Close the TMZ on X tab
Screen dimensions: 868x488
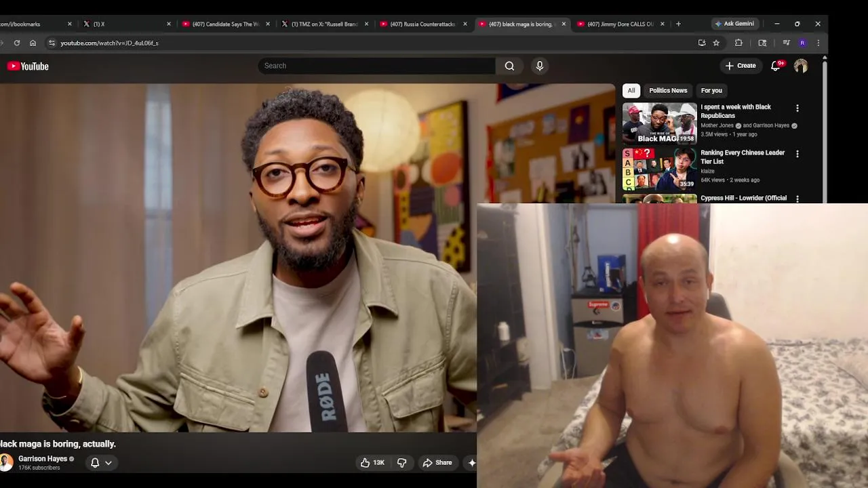[367, 24]
